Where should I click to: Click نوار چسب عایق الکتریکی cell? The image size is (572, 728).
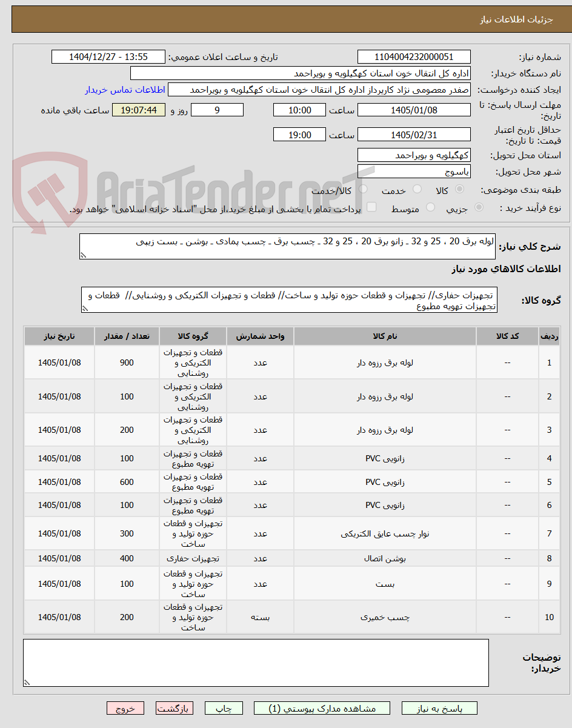(385, 533)
